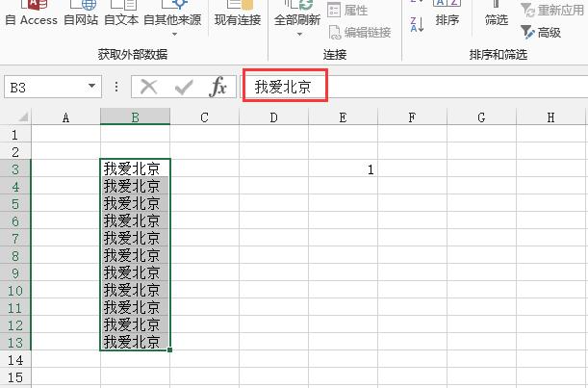Click cell B11 containing 我爱北京
This screenshot has height=388, width=588.
click(x=136, y=308)
